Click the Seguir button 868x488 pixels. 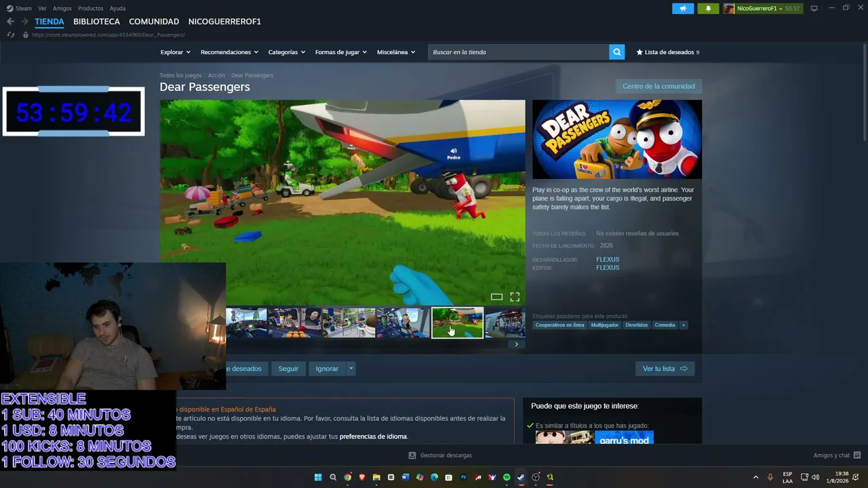point(288,369)
